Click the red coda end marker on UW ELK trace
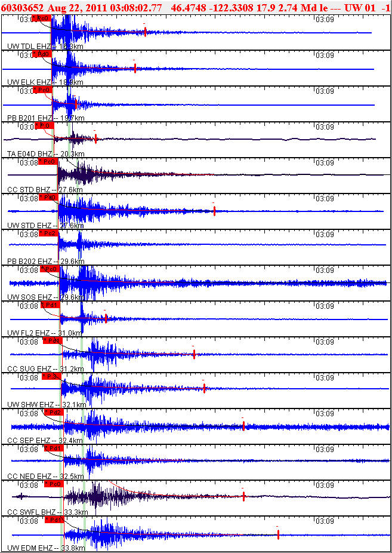Screen dimensions: 392x553 [x=135, y=69]
